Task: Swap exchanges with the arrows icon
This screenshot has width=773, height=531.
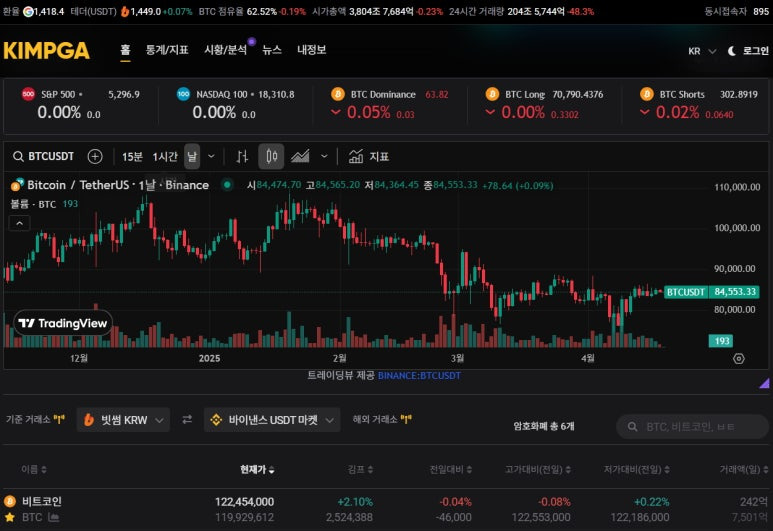Action: pyautogui.click(x=187, y=420)
